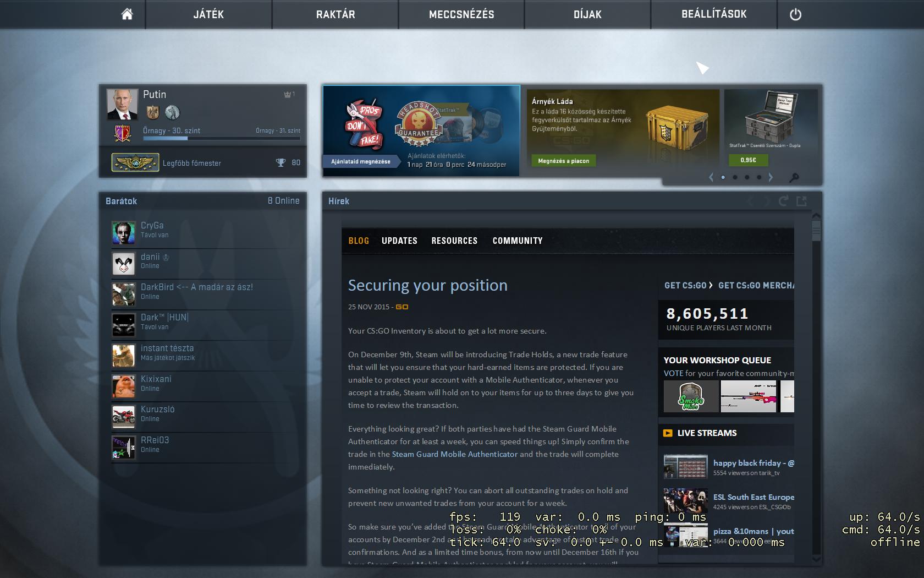Viewport: 924px width, 578px height.
Task: Open the DÍJAK menu
Action: [x=587, y=14]
